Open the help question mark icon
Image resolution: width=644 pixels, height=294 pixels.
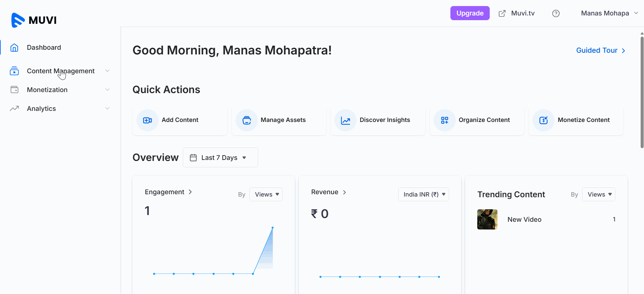pos(556,13)
